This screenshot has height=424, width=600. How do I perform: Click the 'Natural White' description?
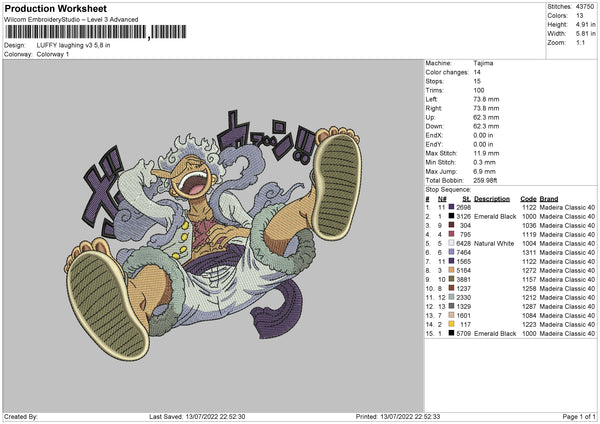pyautogui.click(x=494, y=243)
